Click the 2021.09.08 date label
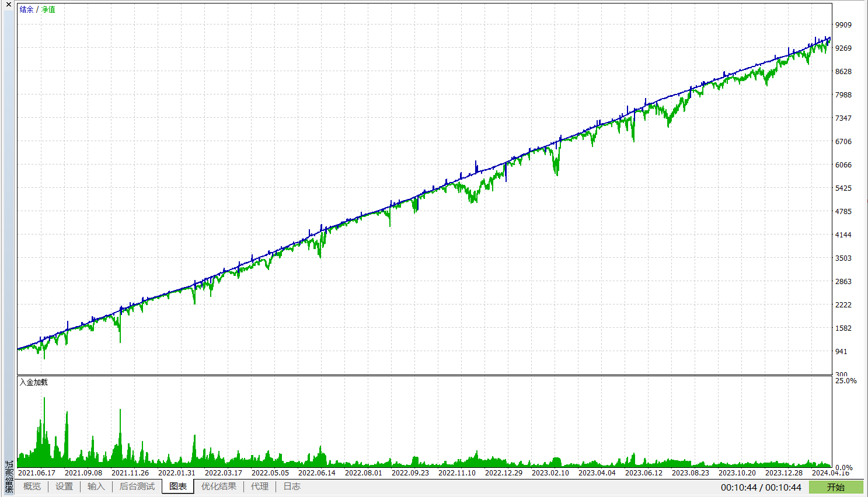This screenshot has width=868, height=497. point(83,473)
